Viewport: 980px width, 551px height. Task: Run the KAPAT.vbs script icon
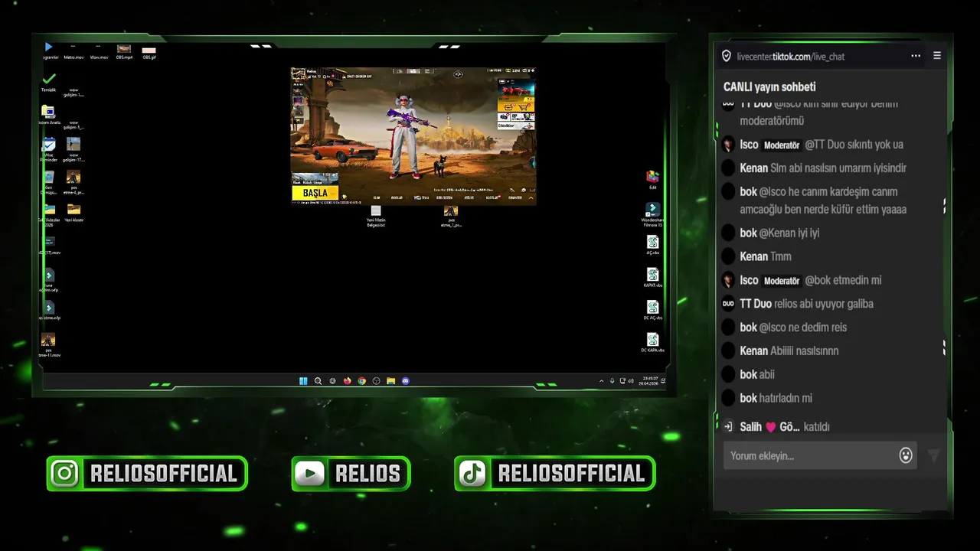click(652, 278)
